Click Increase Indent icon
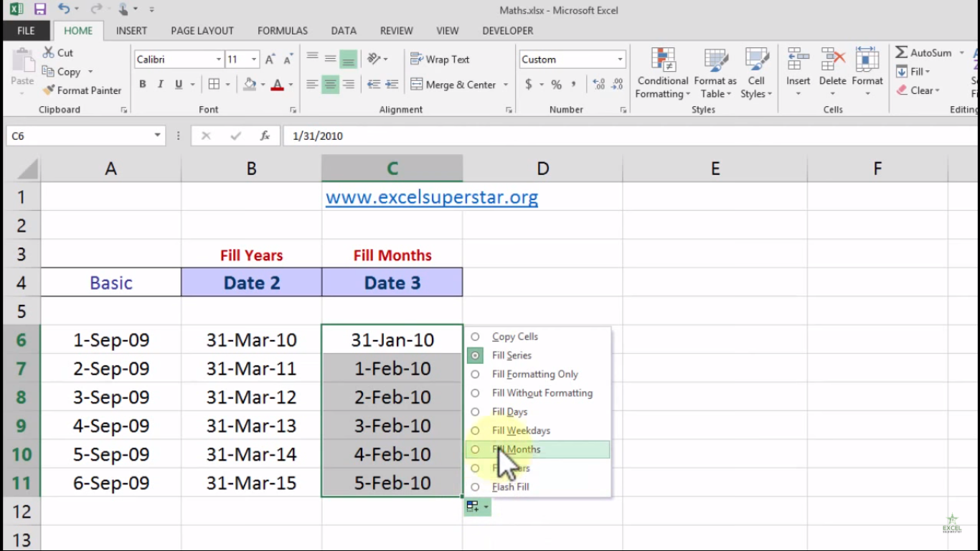Image resolution: width=980 pixels, height=551 pixels. click(392, 85)
